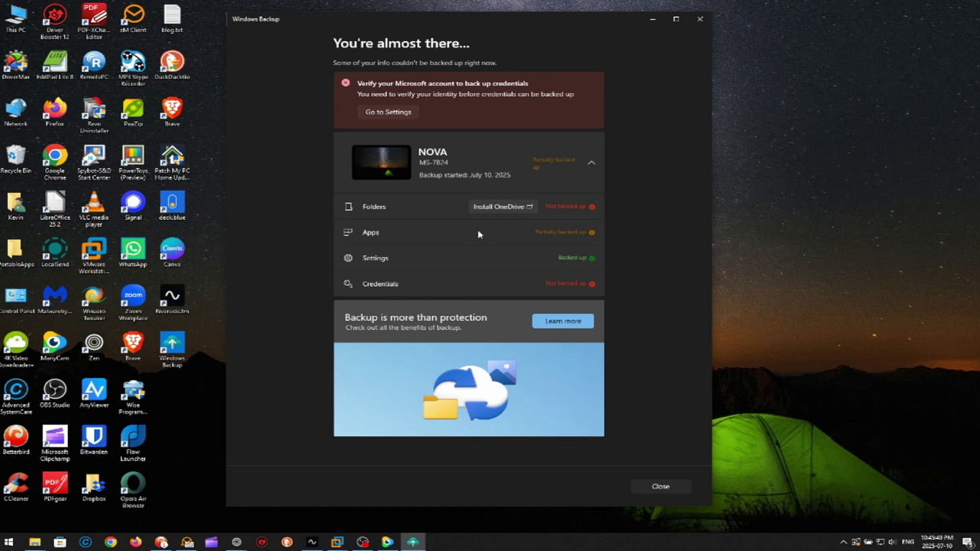Select the Zoom Workplace desktop icon
This screenshot has height=551, width=980.
pyautogui.click(x=133, y=303)
